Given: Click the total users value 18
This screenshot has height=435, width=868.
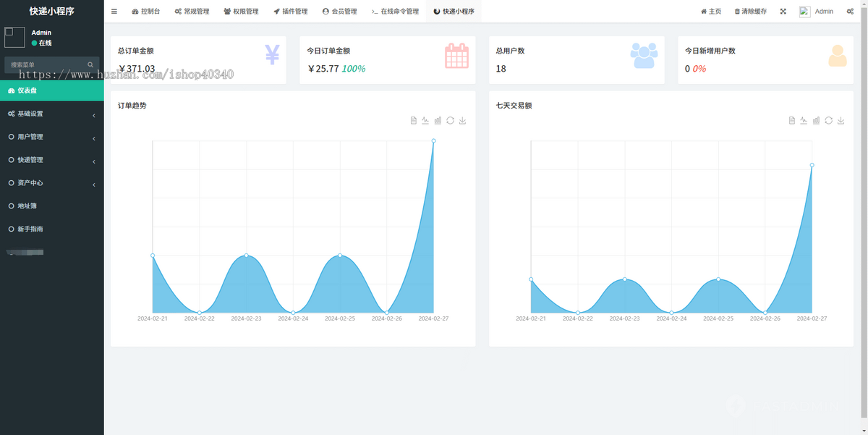Looking at the screenshot, I should point(501,69).
